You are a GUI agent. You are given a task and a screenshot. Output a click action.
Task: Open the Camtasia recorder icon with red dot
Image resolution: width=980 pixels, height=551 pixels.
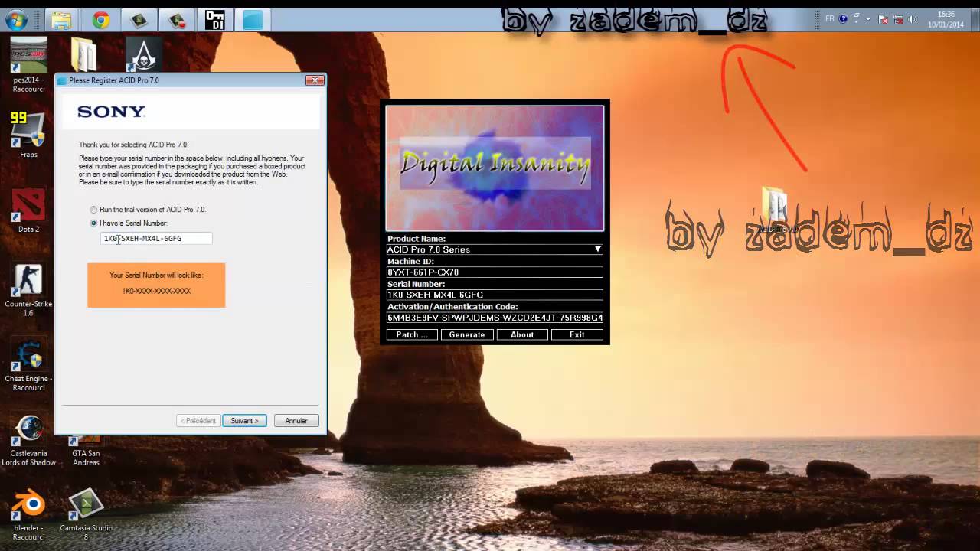pos(177,20)
